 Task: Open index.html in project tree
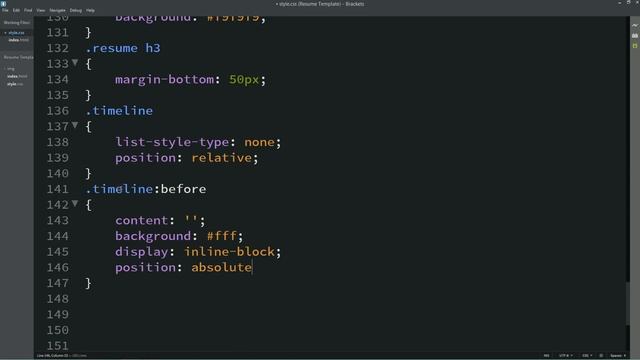click(17, 76)
